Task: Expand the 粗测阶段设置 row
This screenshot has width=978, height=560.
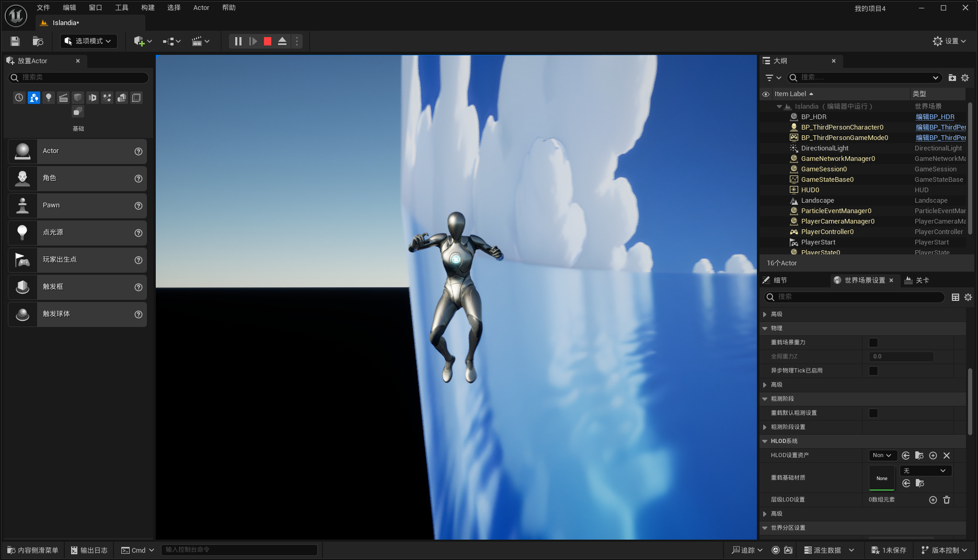Action: 765,427
